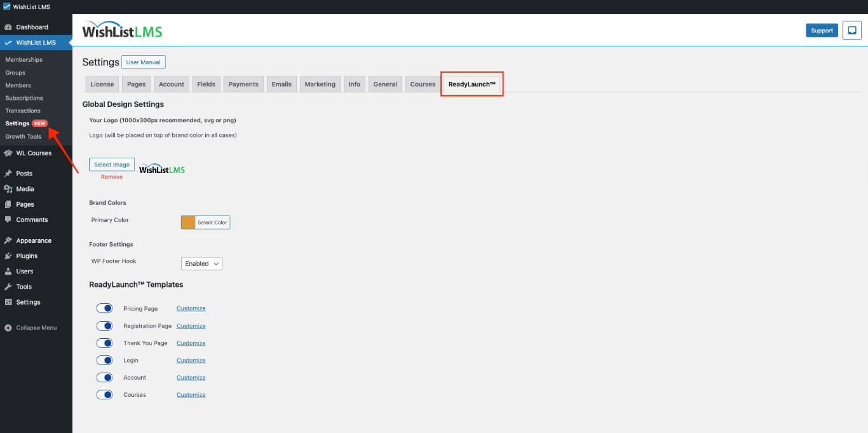Toggle the Pricing Page template switch

pos(104,308)
